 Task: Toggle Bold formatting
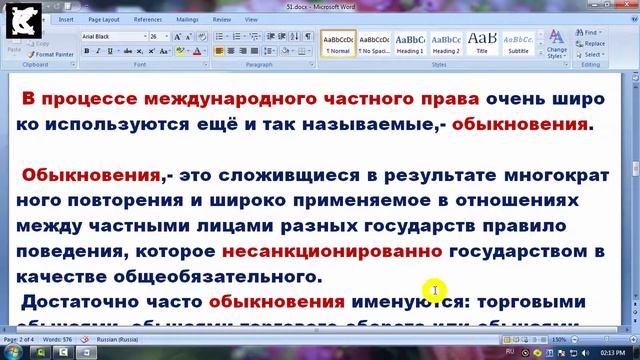[x=87, y=51]
